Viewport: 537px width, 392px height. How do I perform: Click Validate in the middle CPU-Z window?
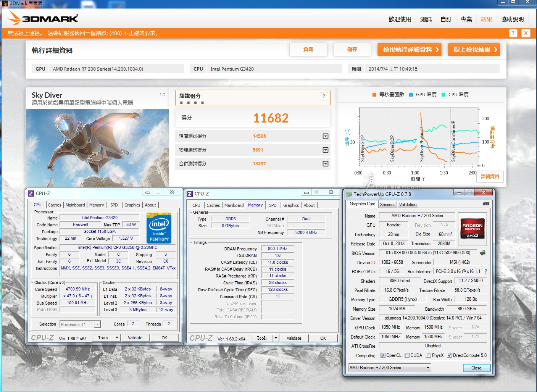294,338
